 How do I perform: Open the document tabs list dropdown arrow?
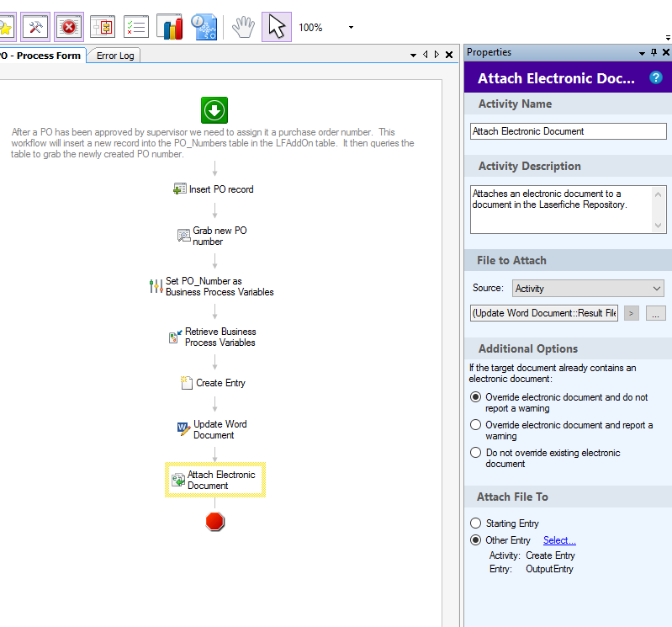click(x=413, y=55)
